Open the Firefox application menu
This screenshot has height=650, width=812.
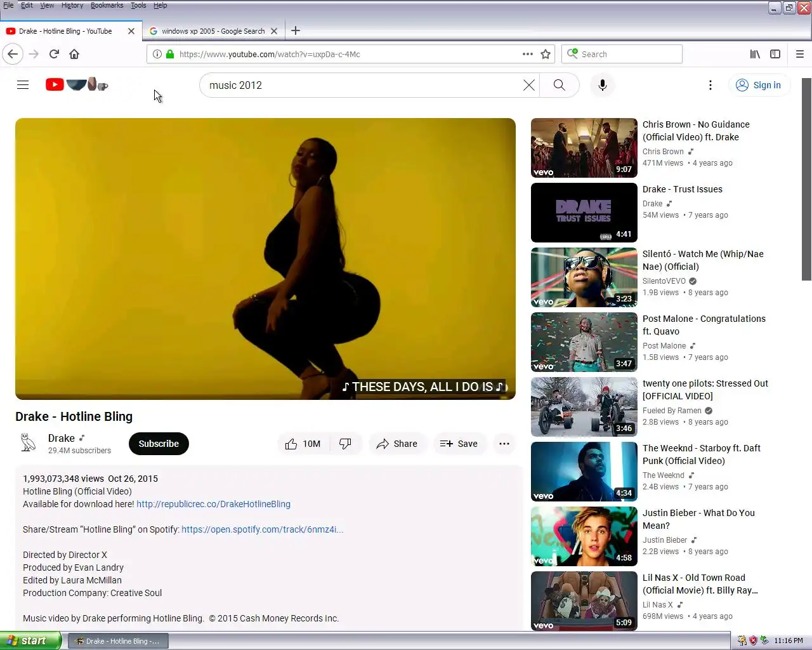coord(800,54)
